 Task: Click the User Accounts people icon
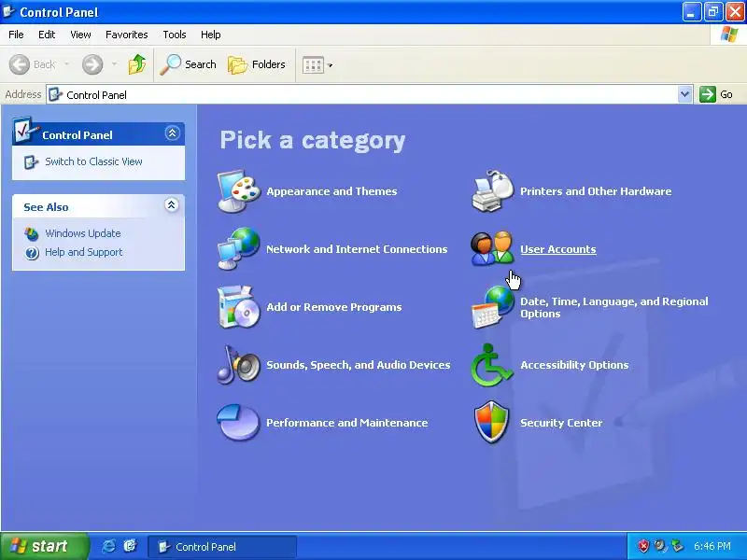[x=493, y=248]
